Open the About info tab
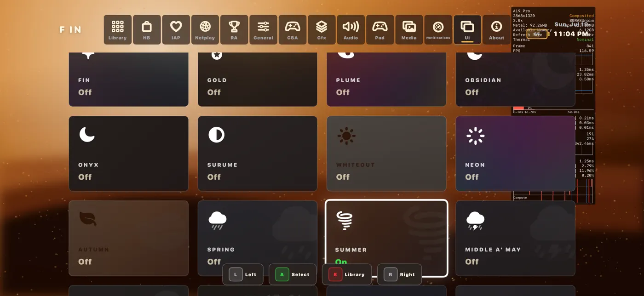 point(496,30)
